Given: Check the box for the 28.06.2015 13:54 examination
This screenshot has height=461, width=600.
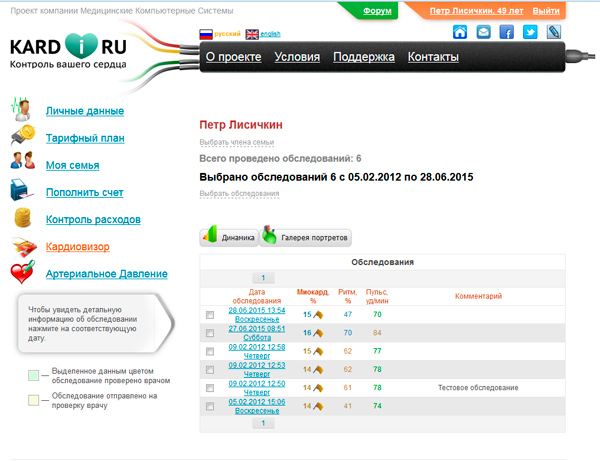Looking at the screenshot, I should 210,315.
